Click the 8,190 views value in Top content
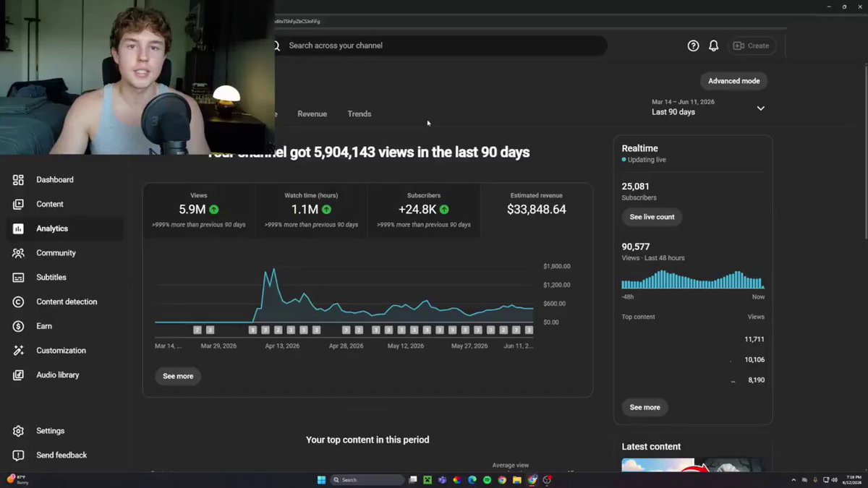 click(x=756, y=380)
